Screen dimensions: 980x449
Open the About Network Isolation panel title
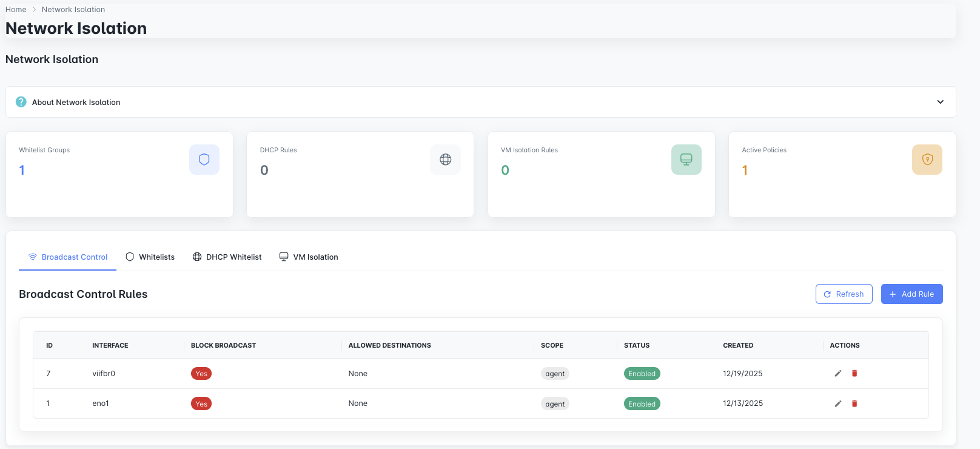coord(76,103)
